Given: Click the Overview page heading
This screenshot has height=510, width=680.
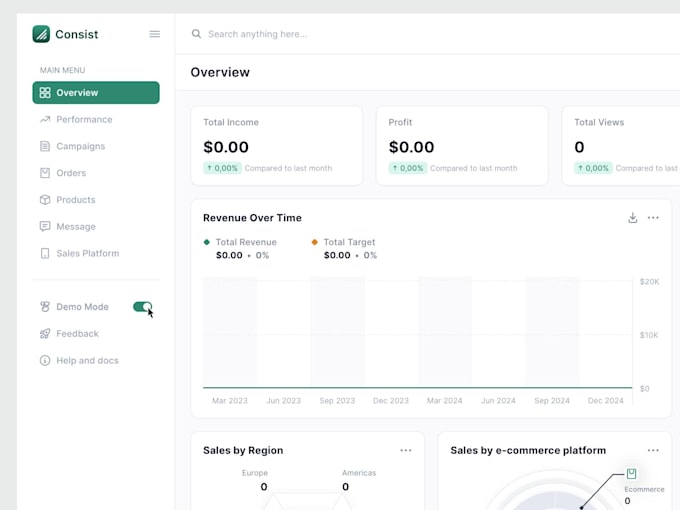Looking at the screenshot, I should pos(220,72).
